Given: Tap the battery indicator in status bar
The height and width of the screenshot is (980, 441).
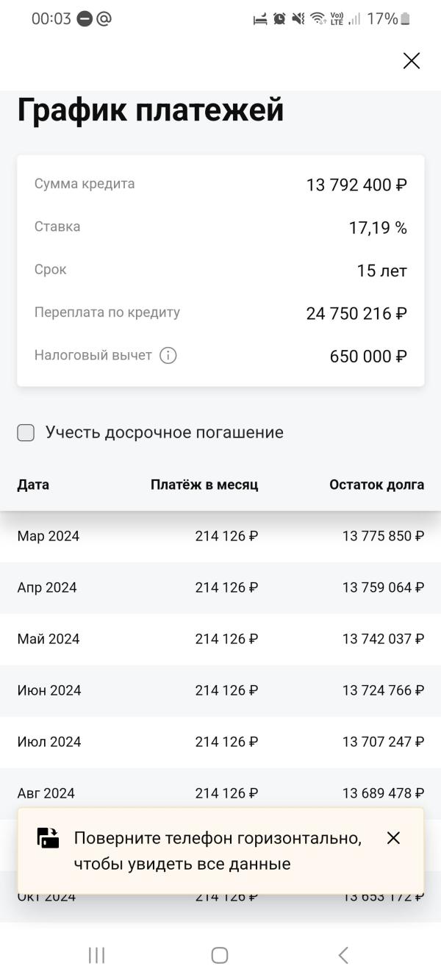Looking at the screenshot, I should click(405, 20).
